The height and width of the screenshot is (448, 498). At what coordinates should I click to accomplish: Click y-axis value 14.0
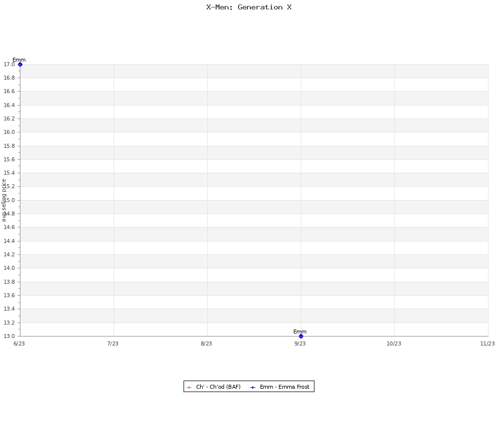[x=9, y=268]
